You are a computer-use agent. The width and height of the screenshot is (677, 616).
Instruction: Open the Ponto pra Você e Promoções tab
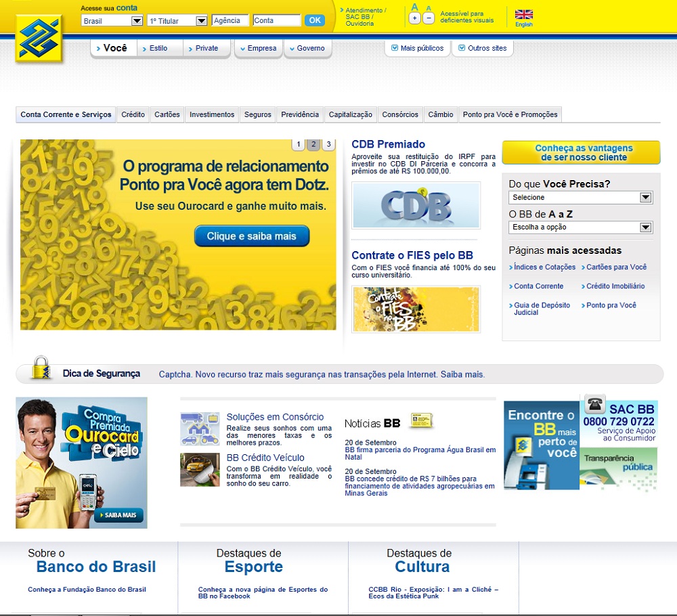510,114
